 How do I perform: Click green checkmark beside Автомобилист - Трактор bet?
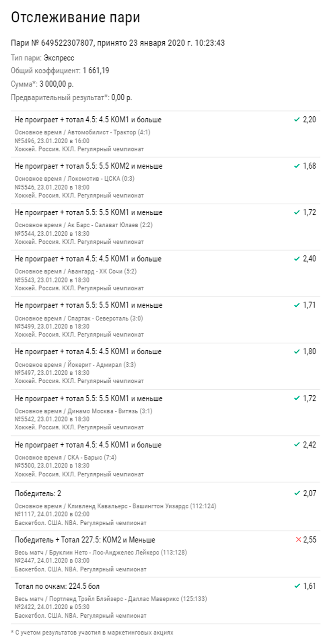click(x=297, y=120)
